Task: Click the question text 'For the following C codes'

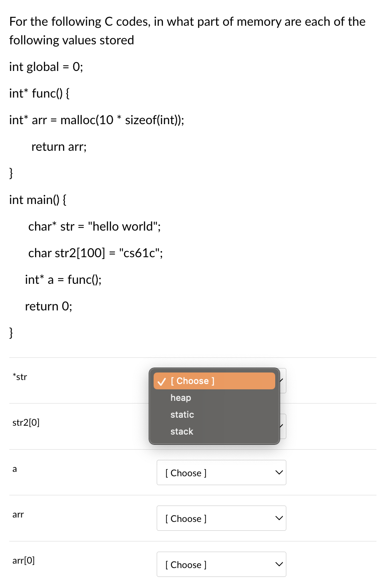Action: (187, 31)
